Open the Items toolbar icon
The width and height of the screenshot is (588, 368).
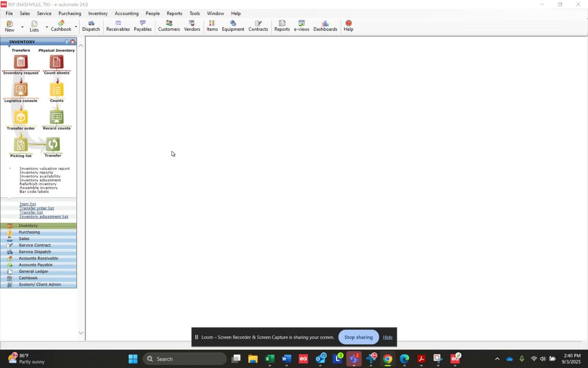(x=212, y=26)
